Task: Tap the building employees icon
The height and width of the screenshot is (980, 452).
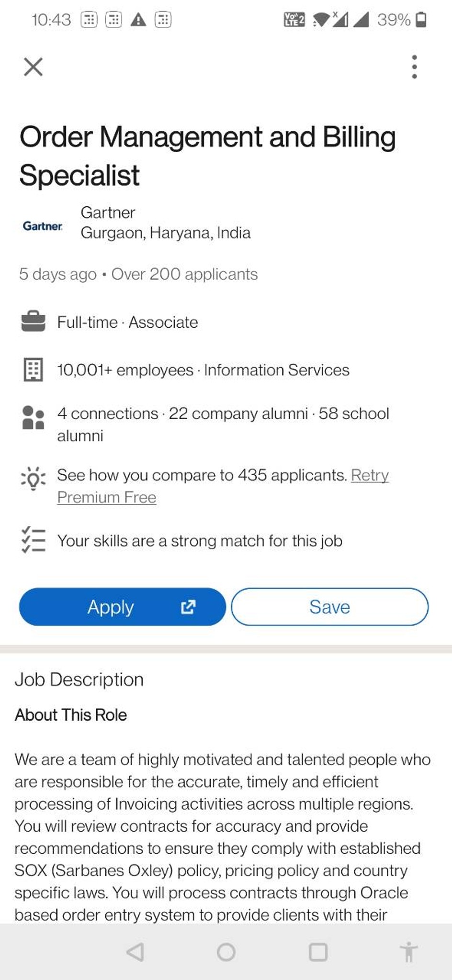Action: click(x=33, y=370)
